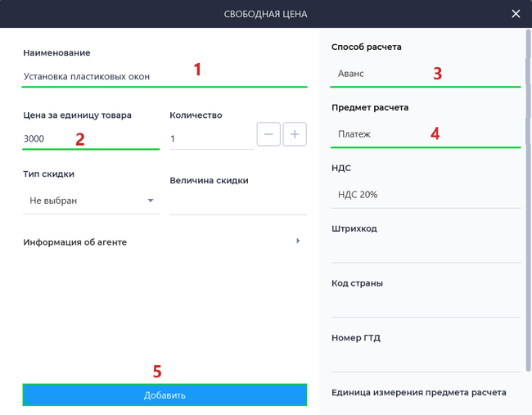The height and width of the screenshot is (415, 532).
Task: Open the Тип скидки dropdown arrow
Action: click(151, 201)
